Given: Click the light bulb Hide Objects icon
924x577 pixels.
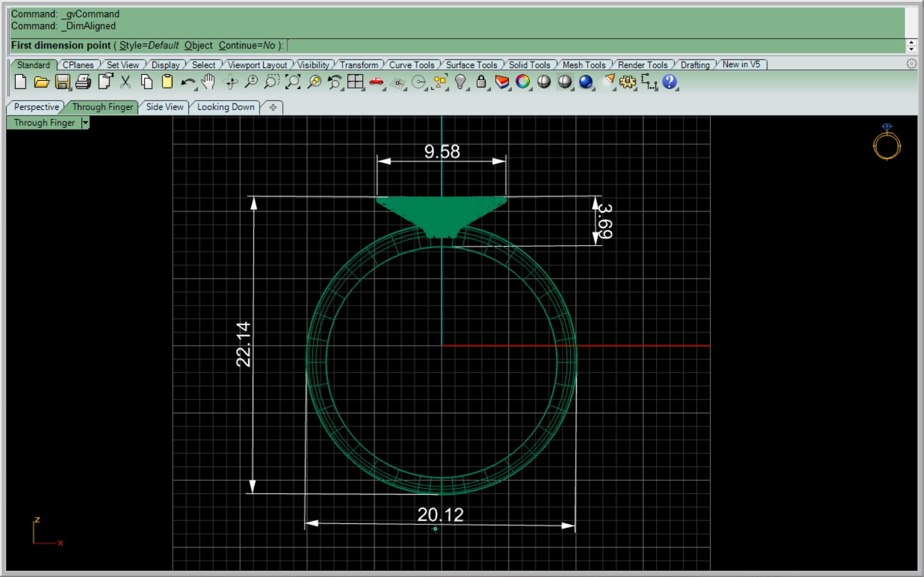Looking at the screenshot, I should (x=460, y=82).
